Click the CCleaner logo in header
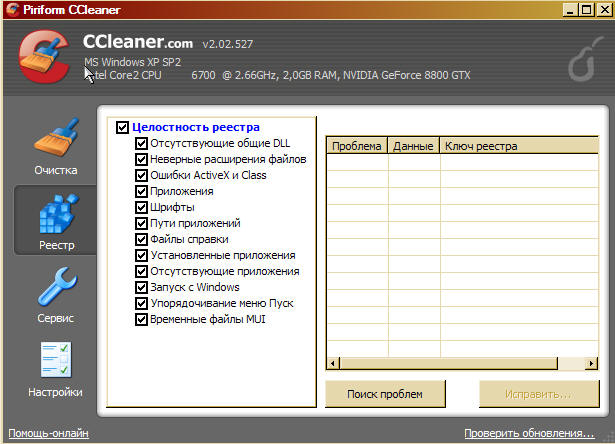This screenshot has height=444, width=615. click(x=44, y=57)
